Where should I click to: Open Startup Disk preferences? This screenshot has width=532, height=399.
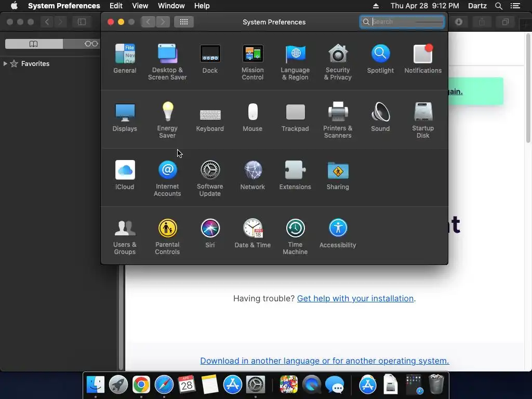(x=423, y=121)
